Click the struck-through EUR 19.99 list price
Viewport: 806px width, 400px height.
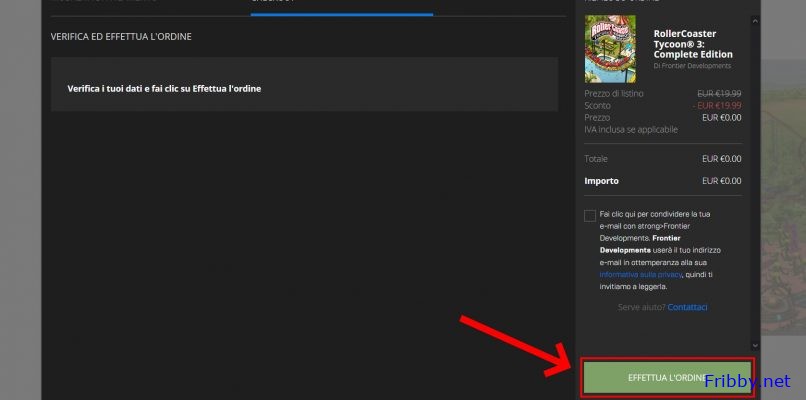point(720,93)
